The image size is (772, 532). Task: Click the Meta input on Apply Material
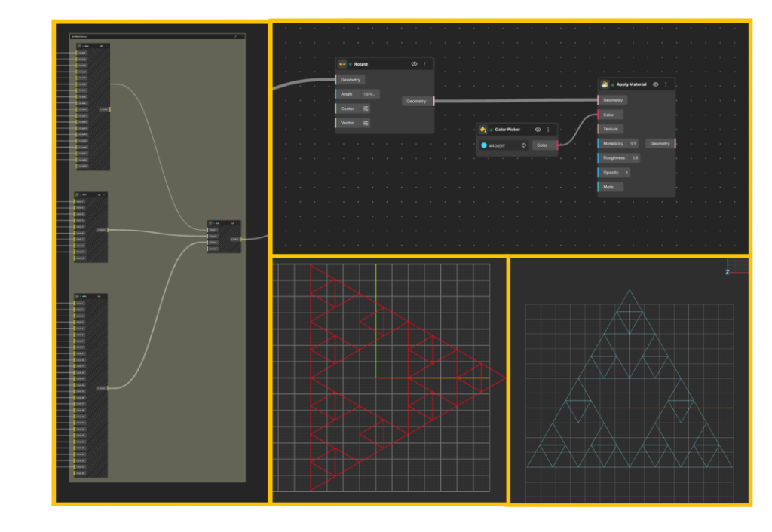(611, 187)
